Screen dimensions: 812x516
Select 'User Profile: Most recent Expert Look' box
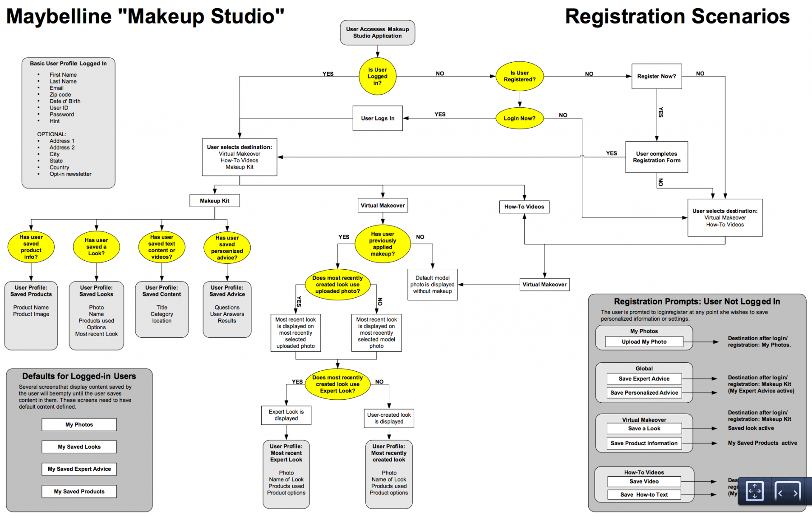point(286,475)
